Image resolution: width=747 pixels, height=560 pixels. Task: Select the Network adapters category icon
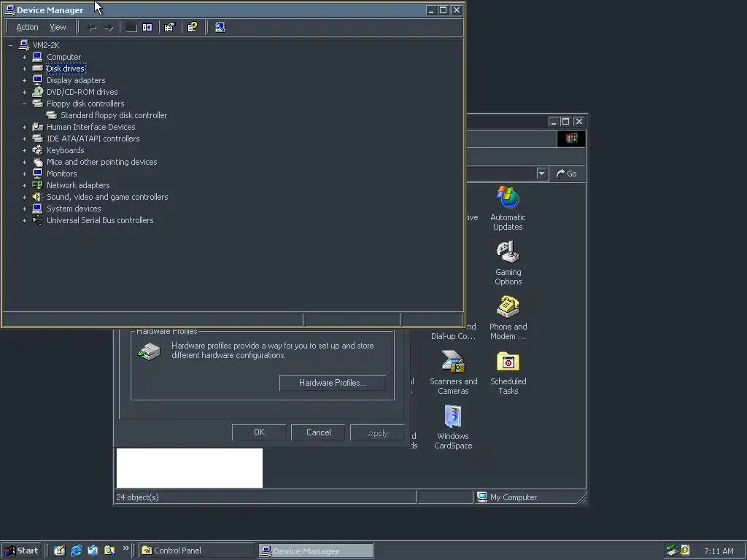click(38, 185)
